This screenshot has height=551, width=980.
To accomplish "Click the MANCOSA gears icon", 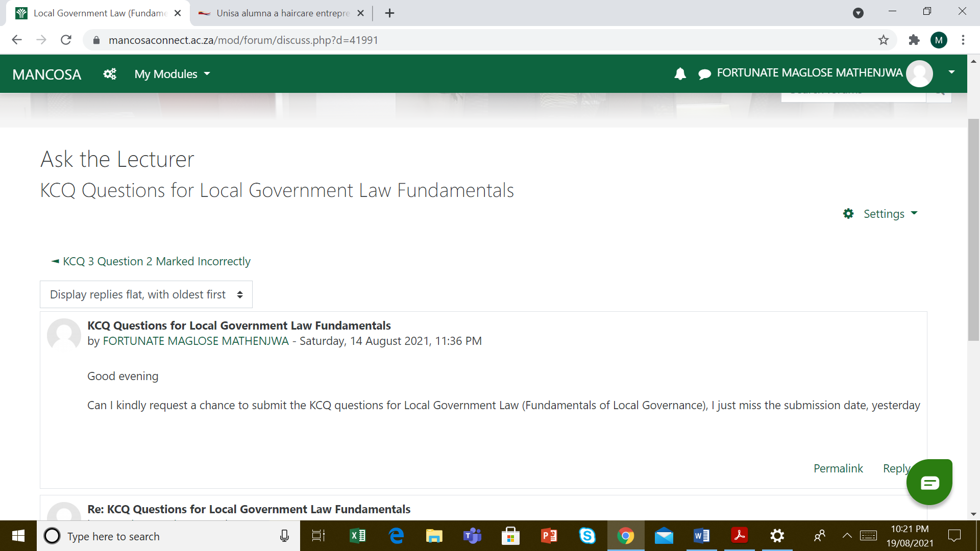I will point(110,74).
